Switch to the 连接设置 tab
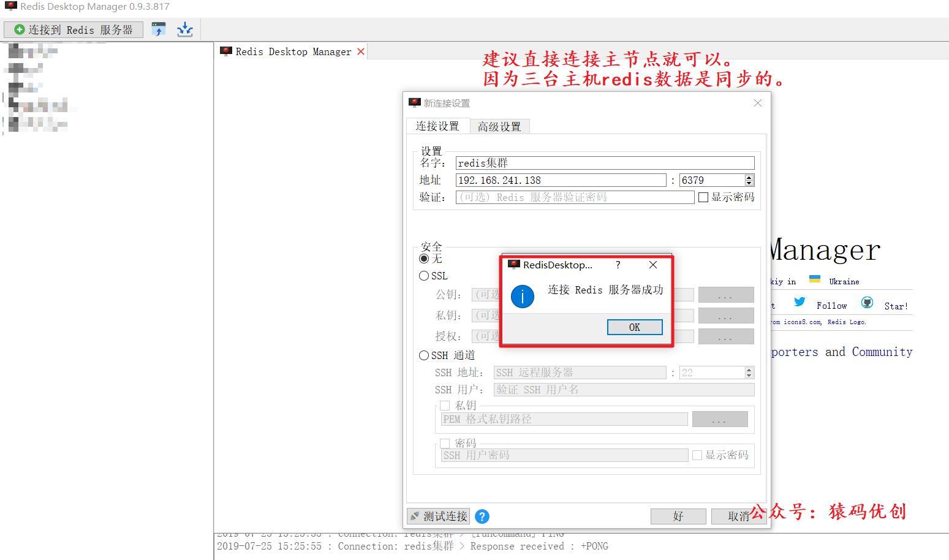The image size is (949, 560). point(437,126)
